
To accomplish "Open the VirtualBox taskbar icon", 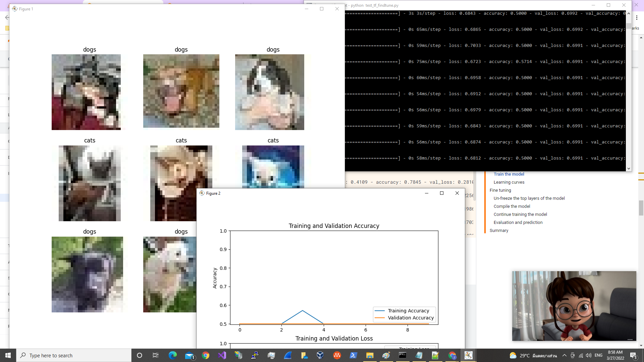I will tap(320, 355).
